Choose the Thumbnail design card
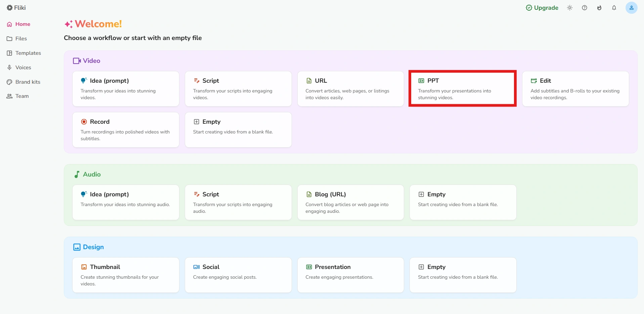This screenshot has height=314, width=644. coord(126,275)
